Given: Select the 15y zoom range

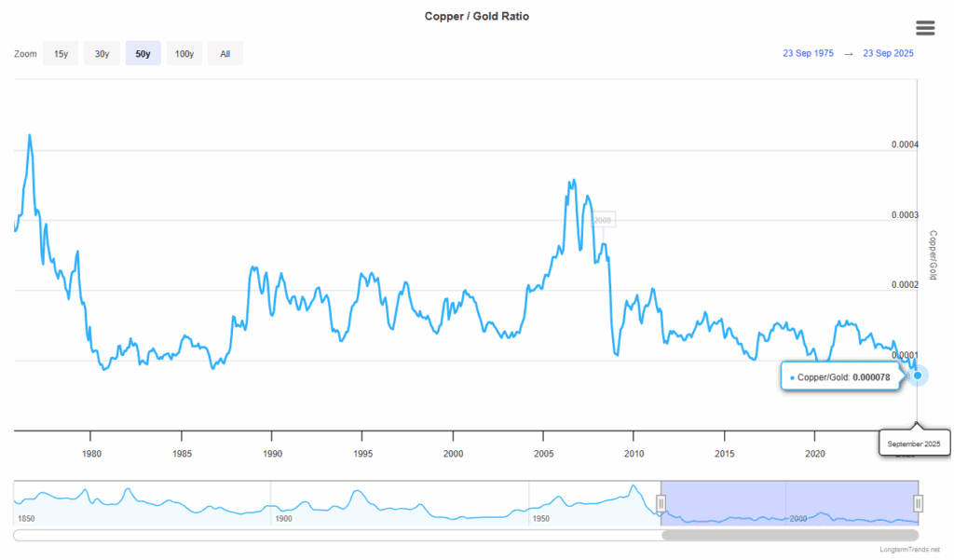Looking at the screenshot, I should click(x=61, y=54).
